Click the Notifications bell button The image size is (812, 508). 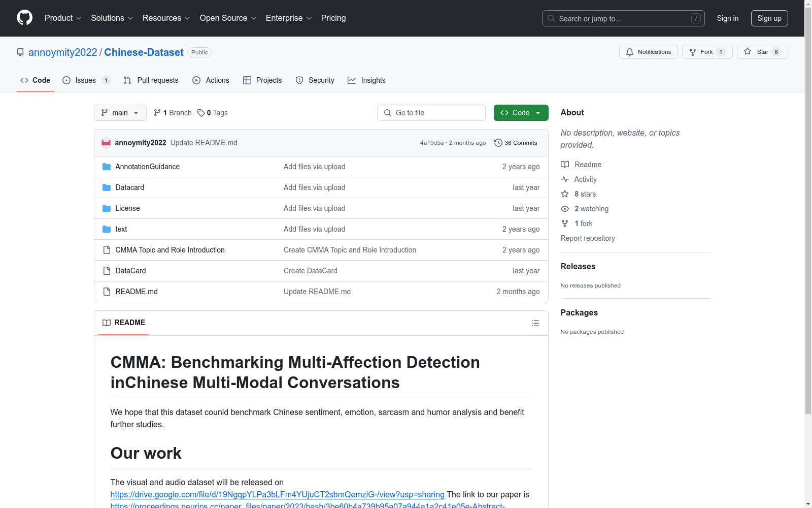648,52
